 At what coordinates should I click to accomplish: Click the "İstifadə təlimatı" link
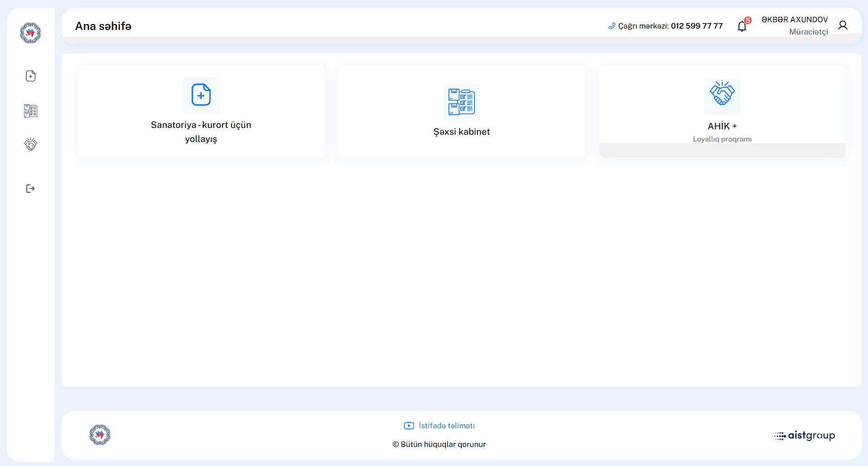click(446, 426)
